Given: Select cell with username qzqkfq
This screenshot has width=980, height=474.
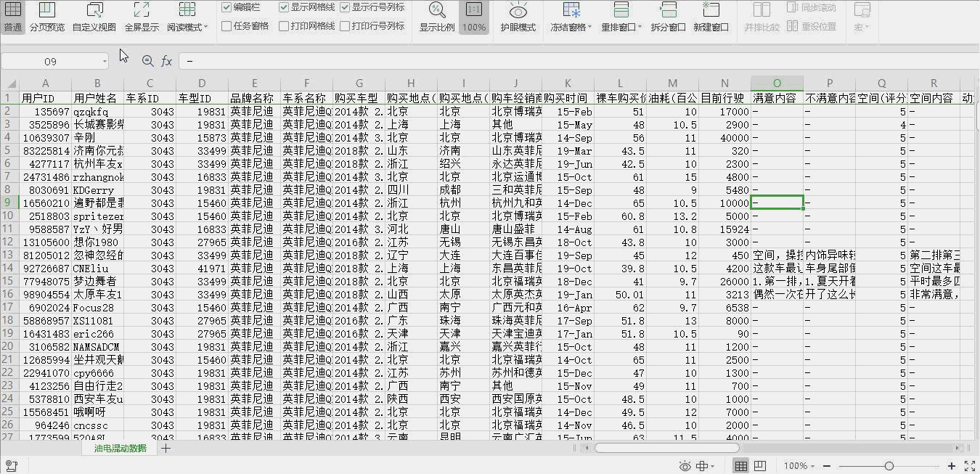Looking at the screenshot, I should pyautogui.click(x=97, y=112).
